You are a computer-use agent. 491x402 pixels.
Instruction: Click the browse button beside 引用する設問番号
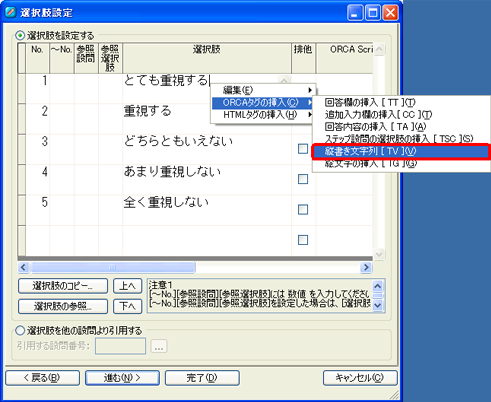pos(159,346)
